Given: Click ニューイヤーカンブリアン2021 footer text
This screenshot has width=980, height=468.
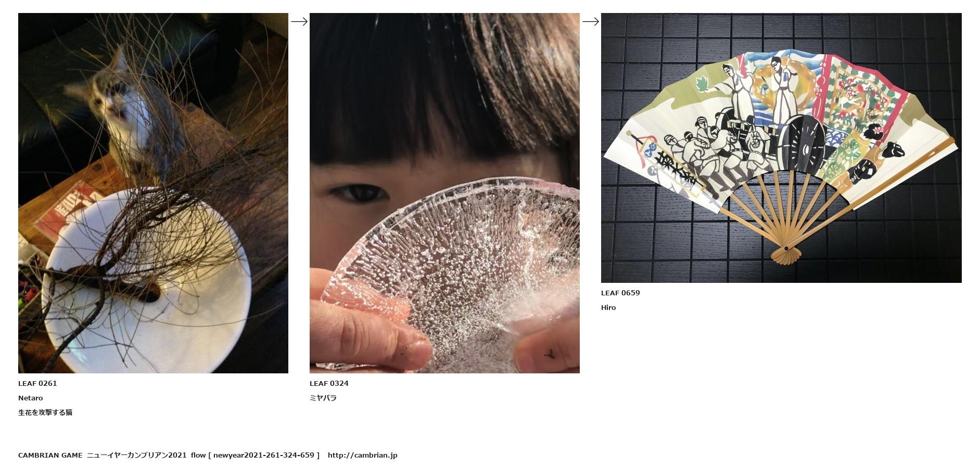Looking at the screenshot, I should 136,455.
